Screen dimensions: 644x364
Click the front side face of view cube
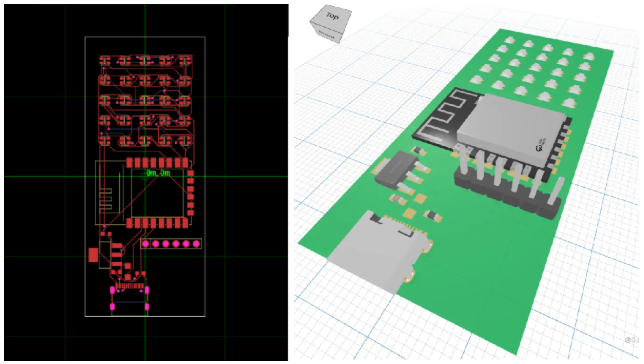click(x=326, y=33)
